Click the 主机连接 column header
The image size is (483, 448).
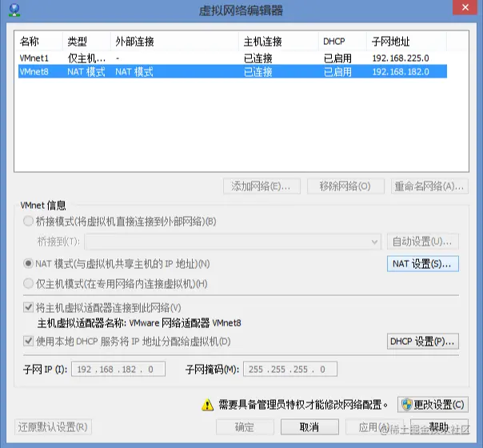pos(278,42)
